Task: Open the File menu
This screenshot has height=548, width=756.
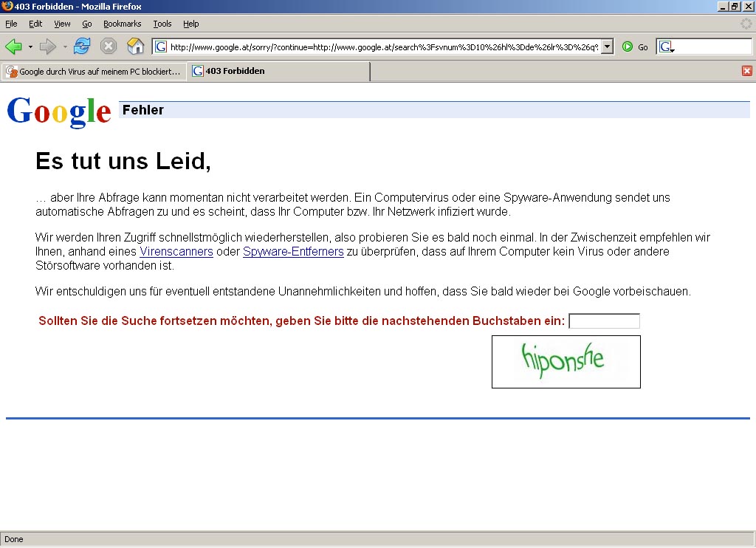Action: [11, 24]
